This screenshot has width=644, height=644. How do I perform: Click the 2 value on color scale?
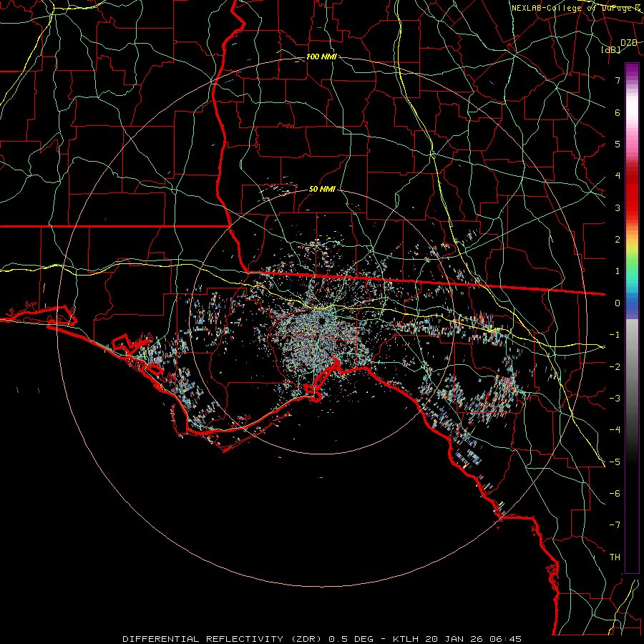618,240
